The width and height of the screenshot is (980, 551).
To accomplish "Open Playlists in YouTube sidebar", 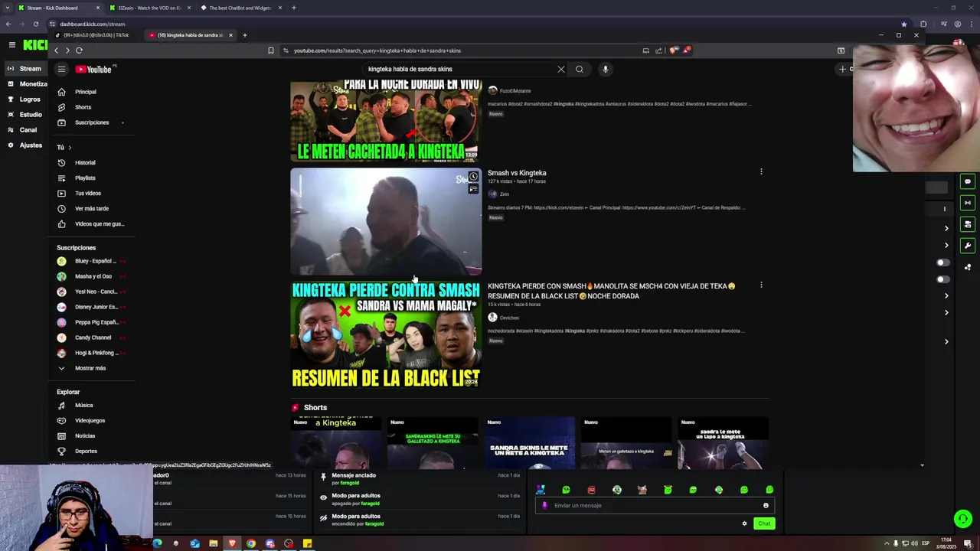I will click(85, 178).
